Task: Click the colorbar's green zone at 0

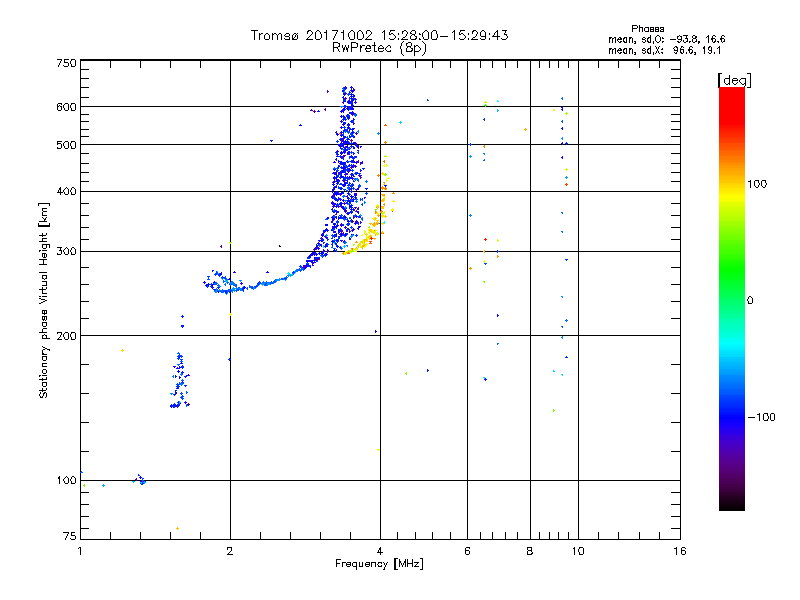Action: click(732, 300)
